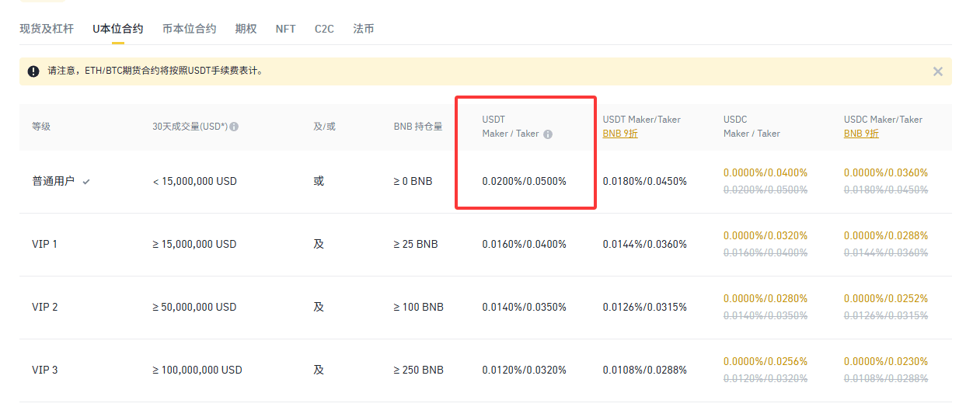Click the 0.0000%/0.0400% USDC fee value
980x407 pixels.
(x=766, y=172)
